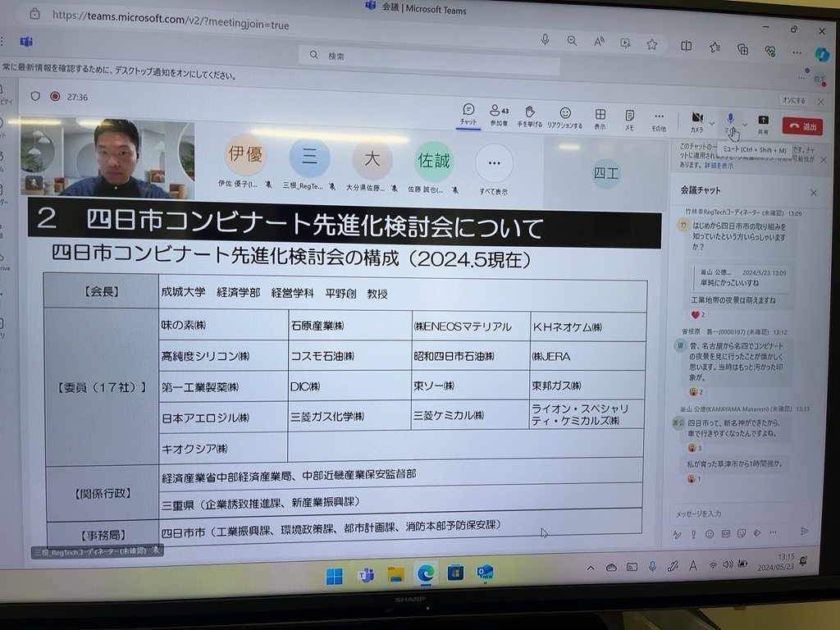Viewport: 840px width, 630px height.
Task: Open the チャット panel in the meeting toolbar
Action: pos(468,114)
